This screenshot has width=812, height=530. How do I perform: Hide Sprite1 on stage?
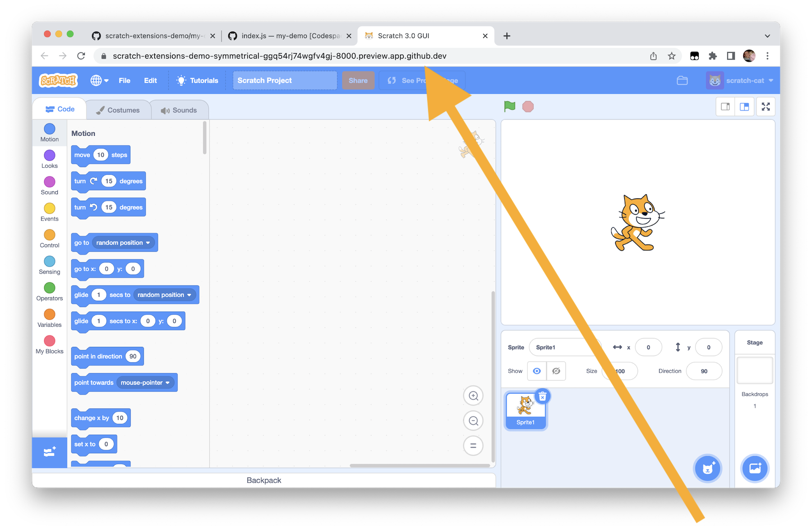pyautogui.click(x=556, y=371)
